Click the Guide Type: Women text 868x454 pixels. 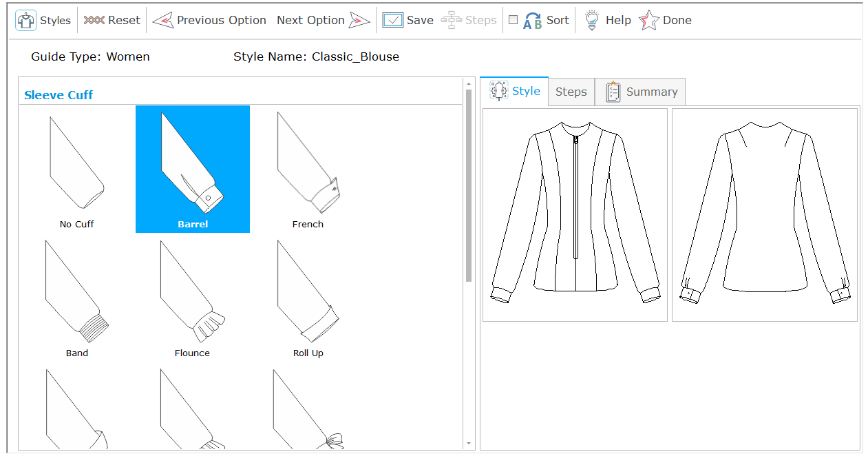(x=90, y=56)
